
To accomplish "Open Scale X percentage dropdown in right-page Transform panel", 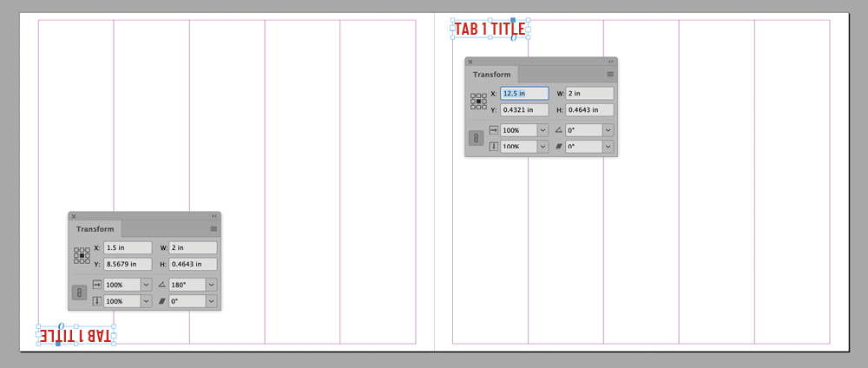I will (x=543, y=130).
